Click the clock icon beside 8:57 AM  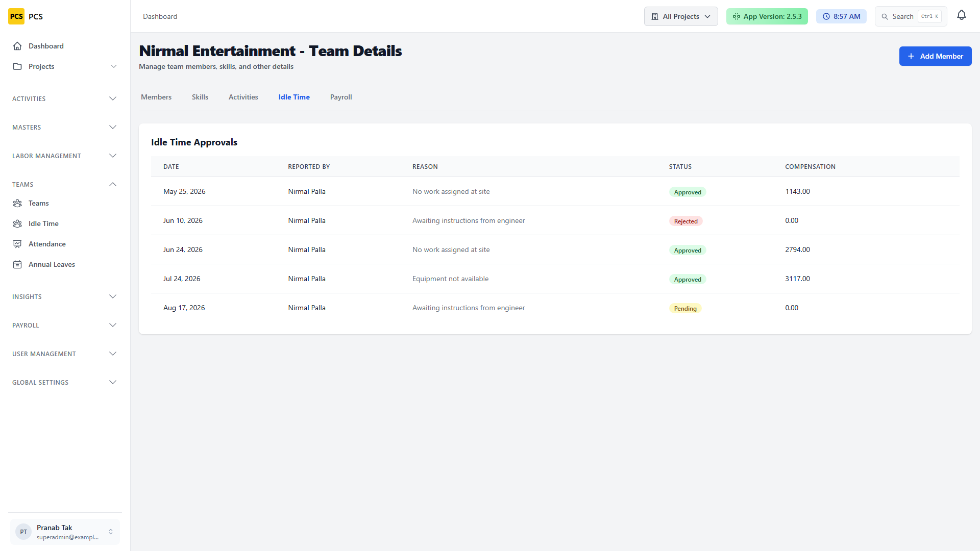[826, 16]
